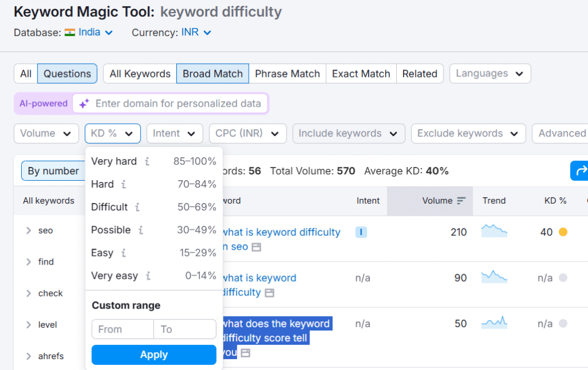Expand the seo keyword group
The height and width of the screenshot is (370, 588).
coord(28,231)
